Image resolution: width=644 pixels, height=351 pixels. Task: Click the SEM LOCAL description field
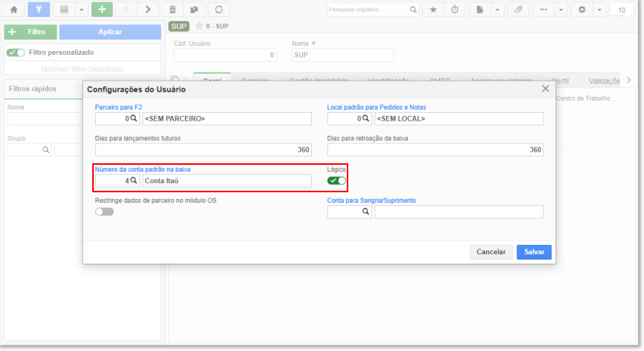(459, 119)
